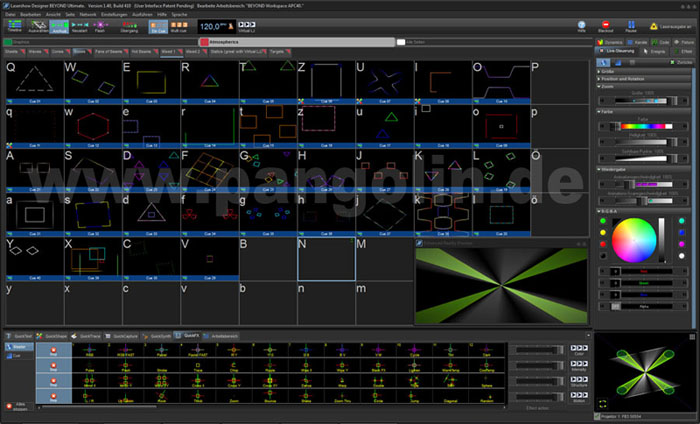
Task: Trigger cue w red hexagon
Action: (93, 125)
